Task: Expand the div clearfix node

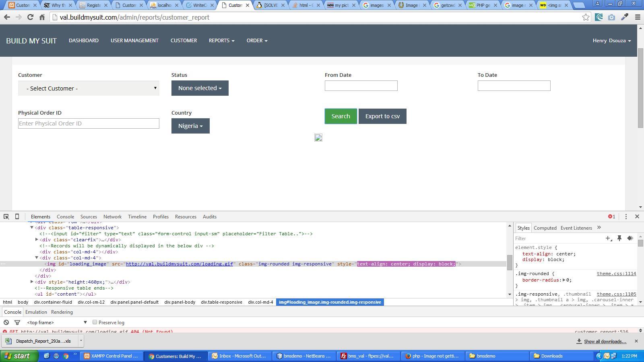Action: click(37, 240)
